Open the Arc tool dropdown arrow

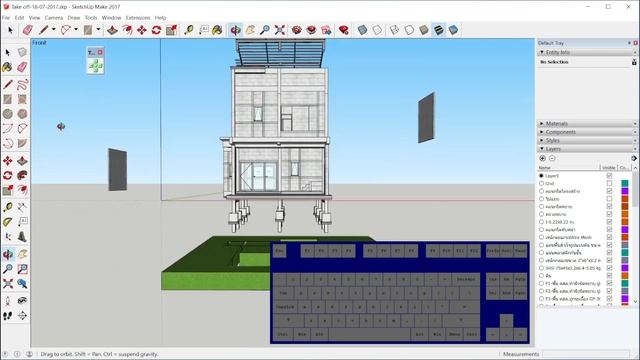coord(76,29)
